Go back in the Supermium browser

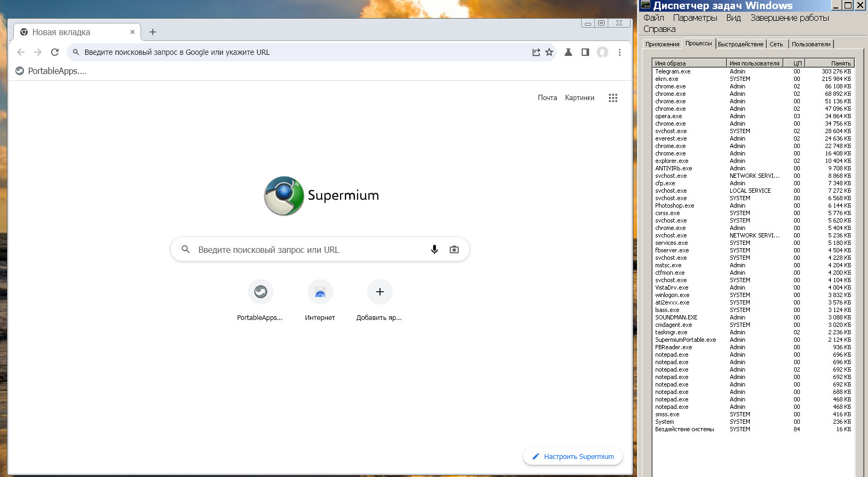(21, 52)
